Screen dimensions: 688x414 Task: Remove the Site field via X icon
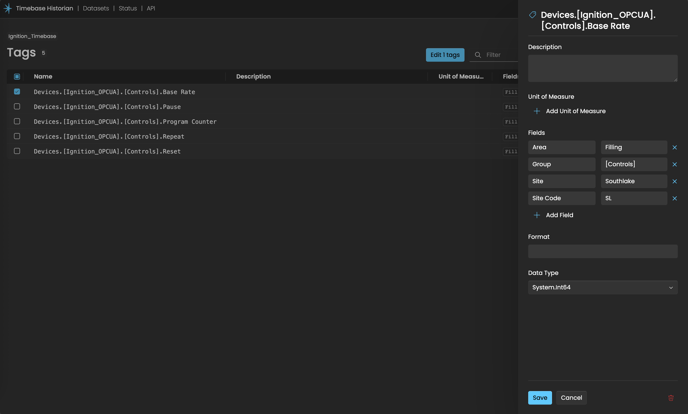click(674, 181)
